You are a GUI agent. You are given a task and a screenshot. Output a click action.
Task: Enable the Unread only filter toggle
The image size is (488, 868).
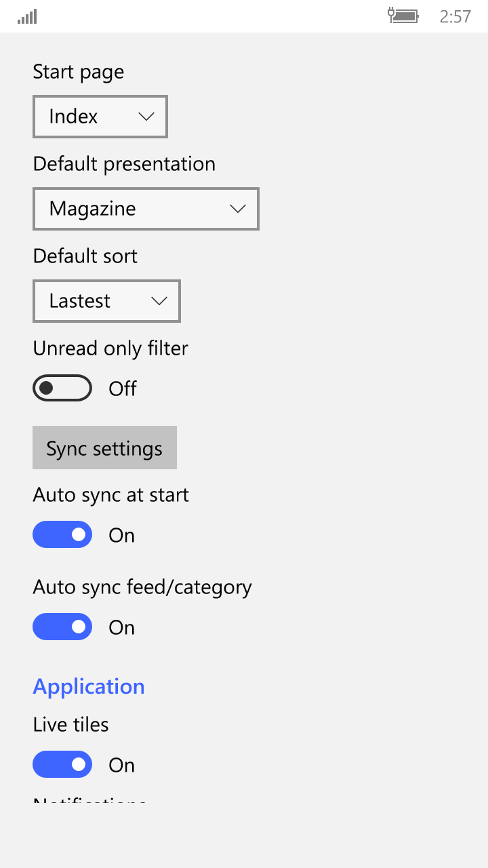click(x=62, y=388)
